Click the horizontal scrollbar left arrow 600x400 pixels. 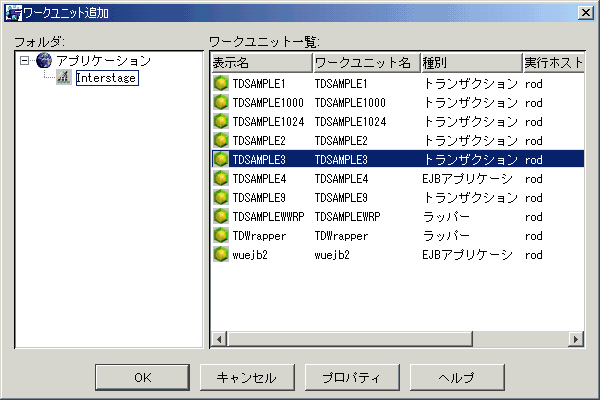(x=219, y=339)
